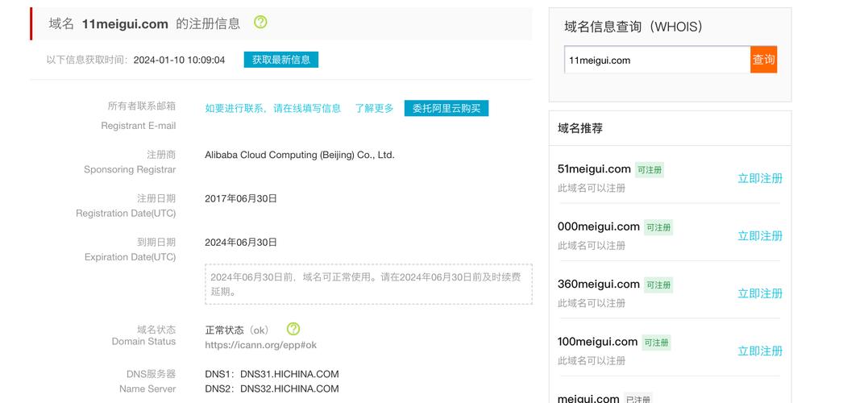
Task: Click the https://icann.org/epp#ok status URL
Action: pyautogui.click(x=260, y=345)
